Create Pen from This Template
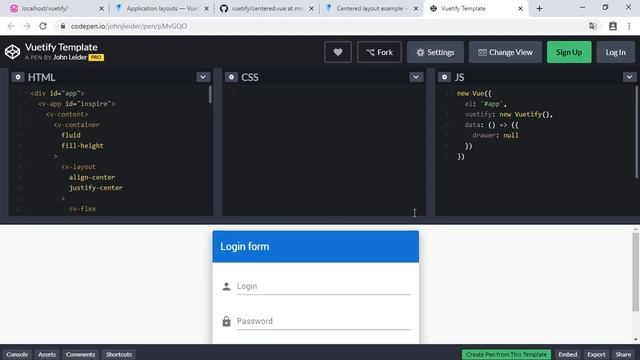This screenshot has width=640, height=360. (x=506, y=354)
